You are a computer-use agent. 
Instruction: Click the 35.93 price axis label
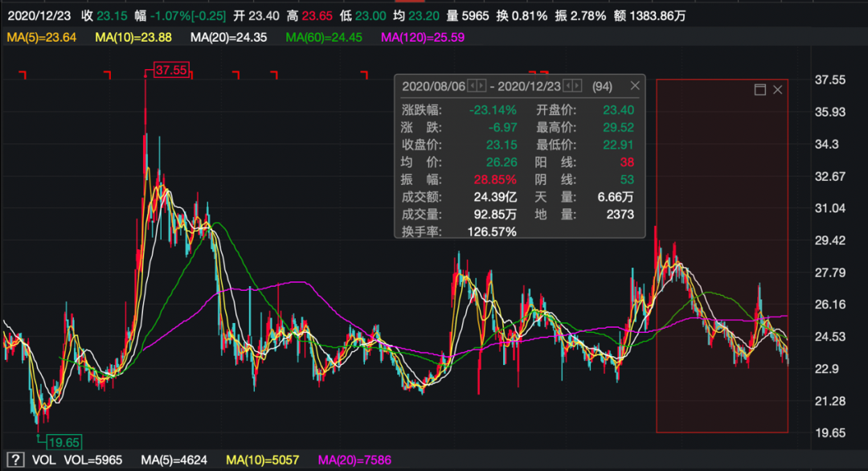829,113
